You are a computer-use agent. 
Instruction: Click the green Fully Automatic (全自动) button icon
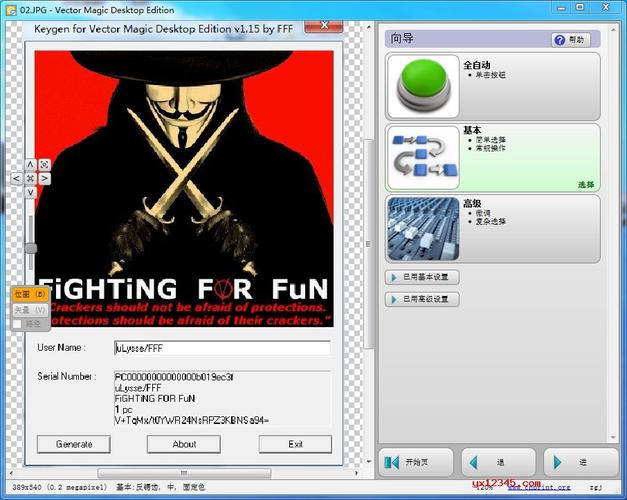(422, 85)
